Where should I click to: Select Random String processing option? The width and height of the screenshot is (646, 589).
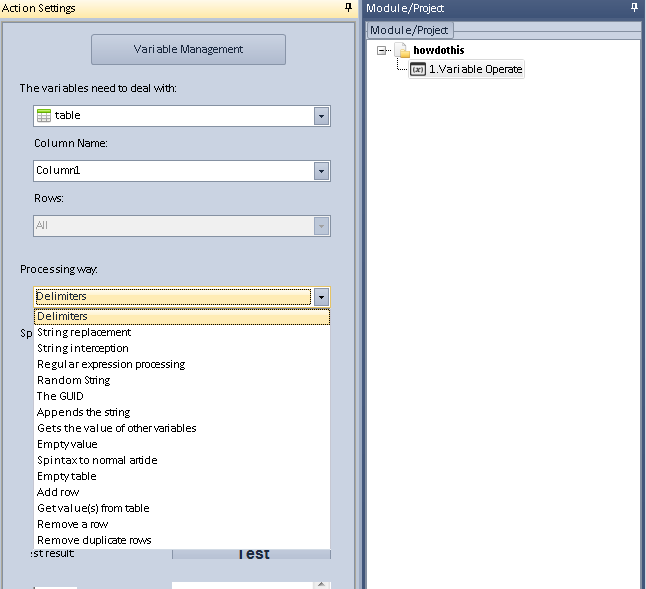(x=74, y=380)
